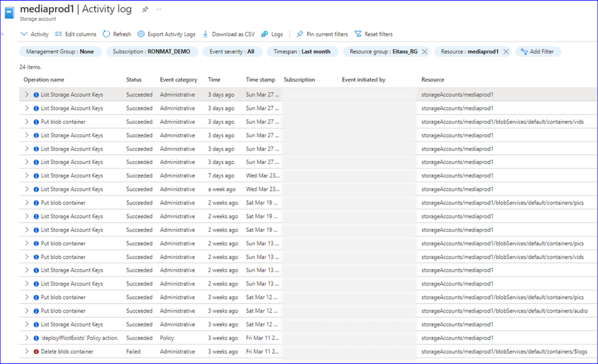Click the Export Activity Logs gear icon
The image size is (598, 364).
coord(141,34)
